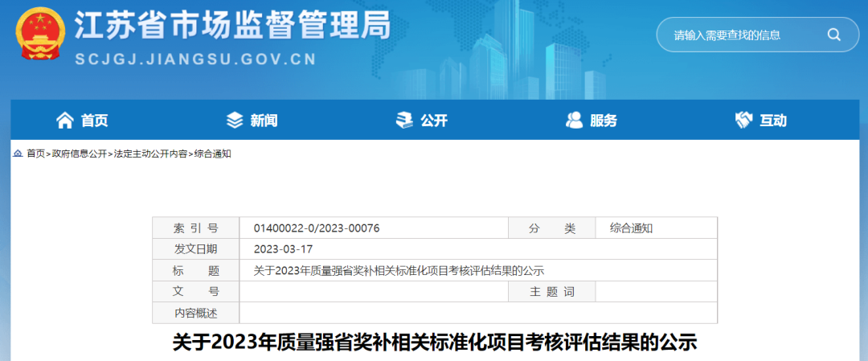Click the national emblem logo
Viewport: 868px width, 361px height.
[40, 33]
